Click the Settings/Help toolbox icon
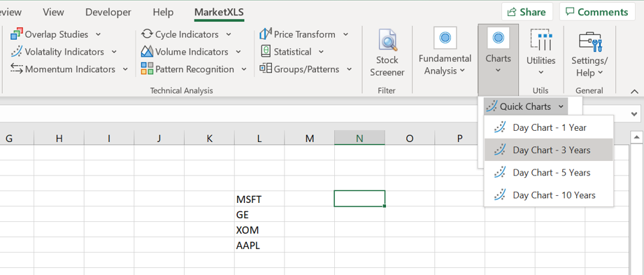Screen dimensions: 644x275 (589, 41)
